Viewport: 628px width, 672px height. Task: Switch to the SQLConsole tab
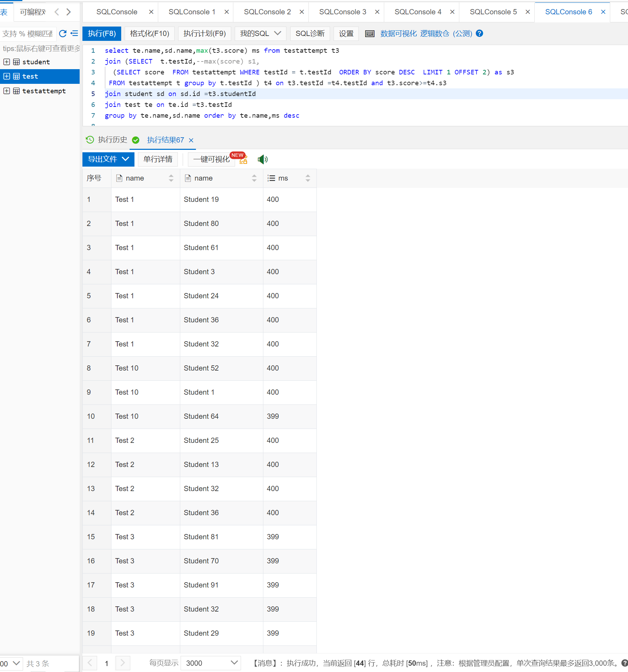[117, 12]
